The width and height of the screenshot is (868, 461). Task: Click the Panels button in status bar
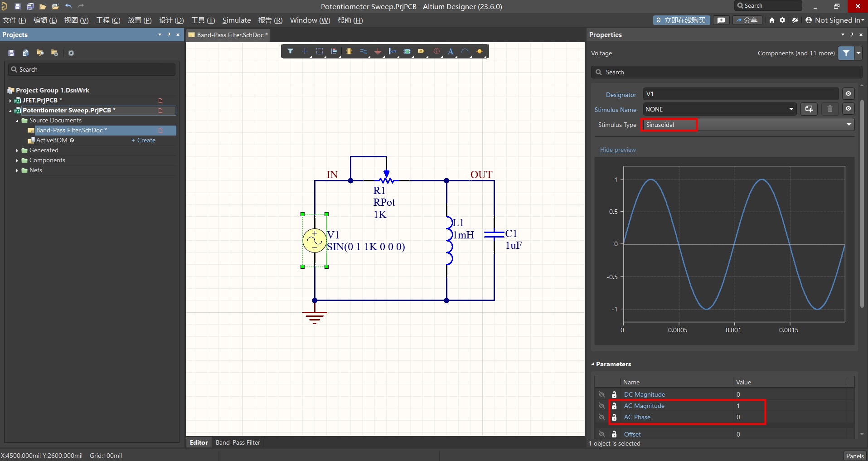coord(854,456)
